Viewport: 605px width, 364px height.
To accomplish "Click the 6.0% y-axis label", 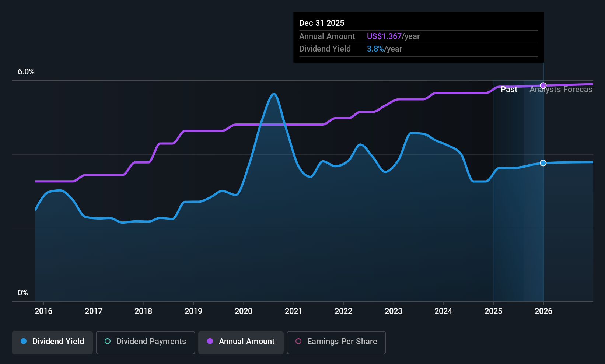I will 26,72.
